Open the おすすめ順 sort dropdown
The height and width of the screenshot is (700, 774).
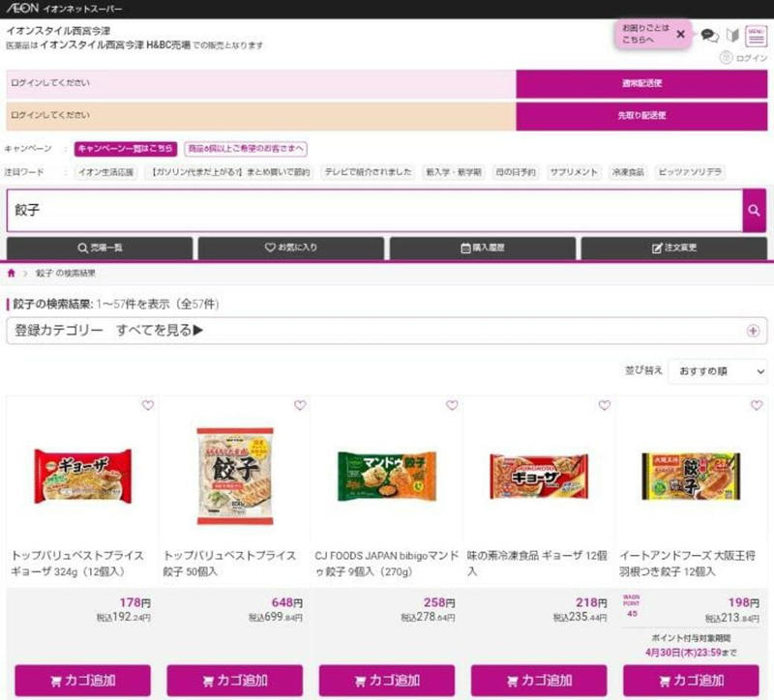(x=718, y=371)
